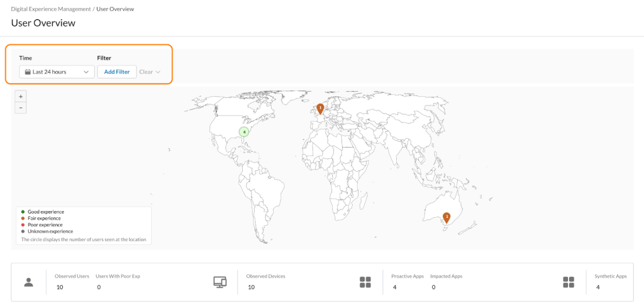Click the Synthetic Apps grid icon

point(569,282)
